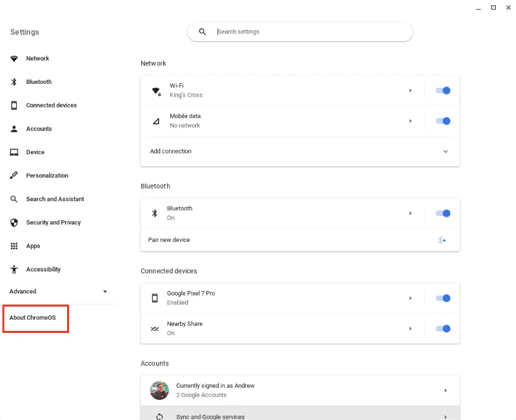Open Connected devices via its phone icon

[x=14, y=105]
